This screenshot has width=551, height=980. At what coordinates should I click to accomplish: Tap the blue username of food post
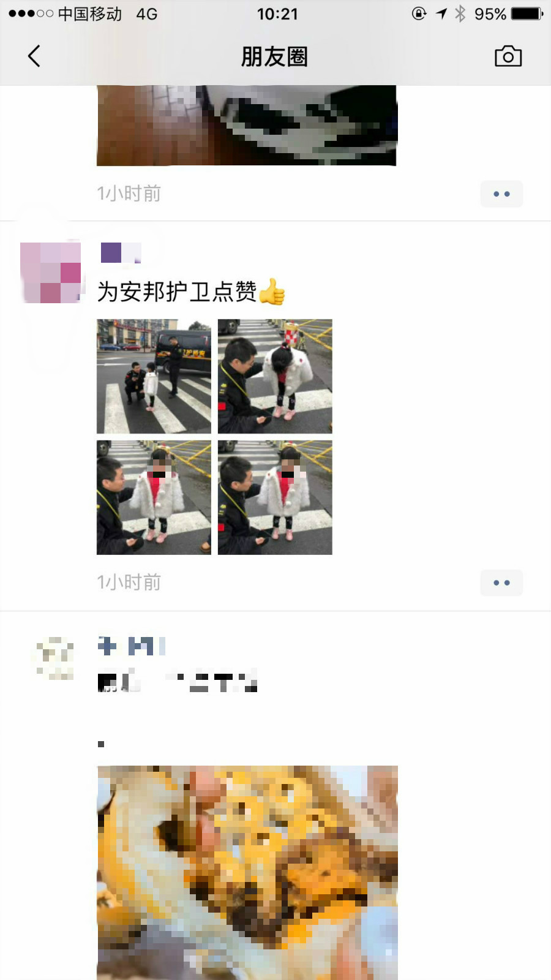click(132, 646)
